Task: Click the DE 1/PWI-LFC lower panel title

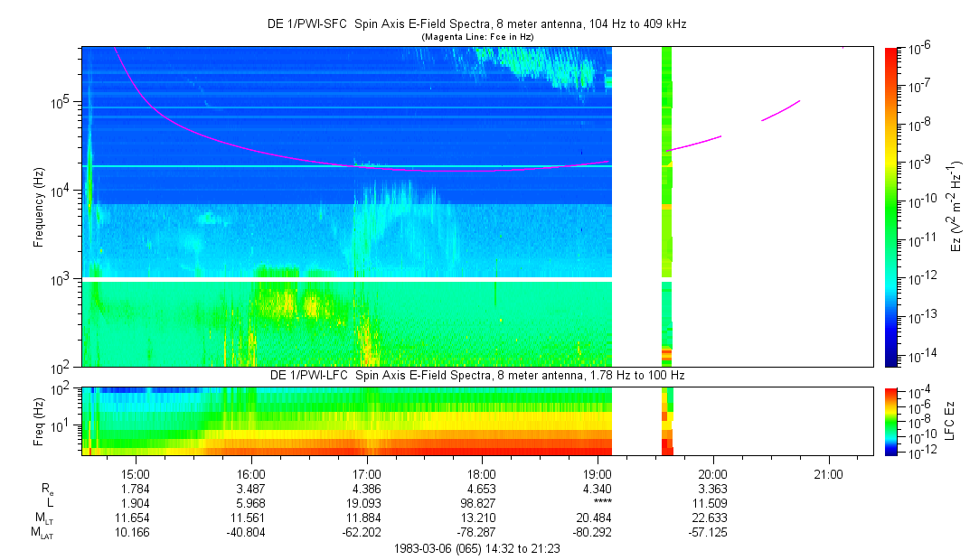Action: coord(477,375)
